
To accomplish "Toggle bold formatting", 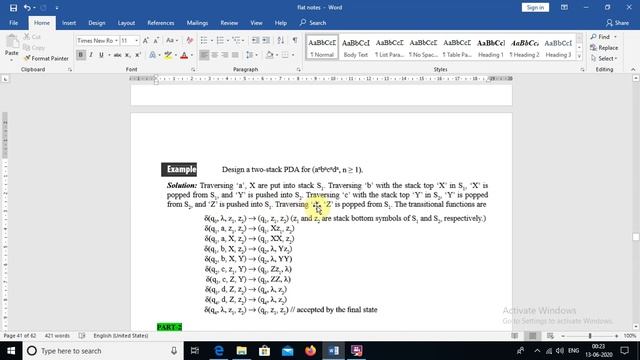I will pyautogui.click(x=81, y=55).
